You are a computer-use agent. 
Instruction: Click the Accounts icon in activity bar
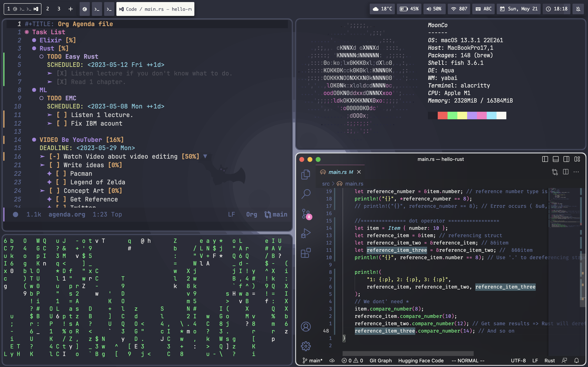click(306, 326)
